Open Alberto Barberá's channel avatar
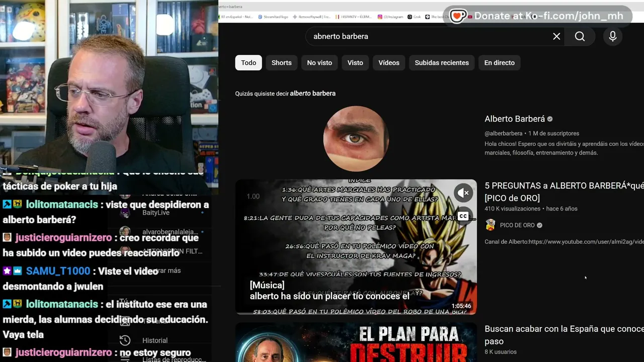This screenshot has width=644, height=362. click(356, 139)
